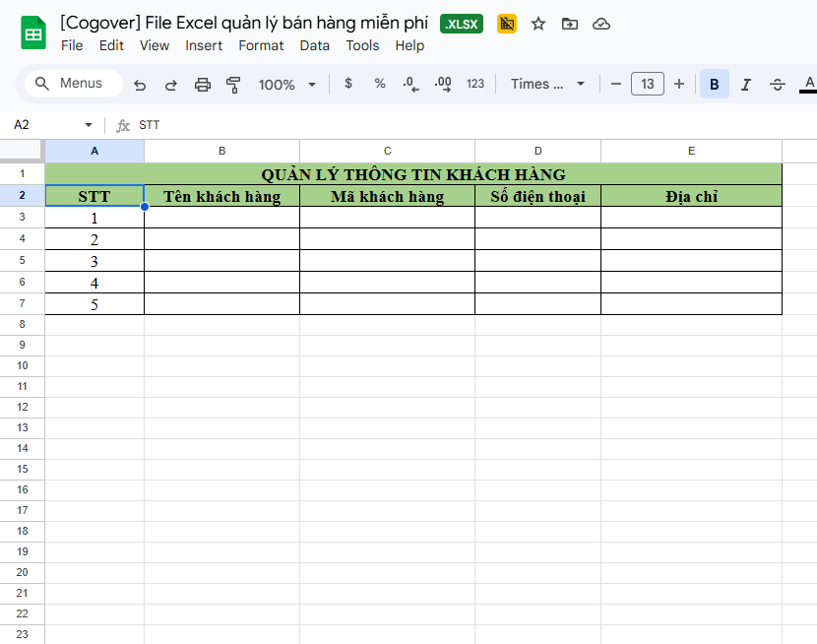Select the Số điện thoại cell
Image resolution: width=817 pixels, height=644 pixels.
click(537, 196)
